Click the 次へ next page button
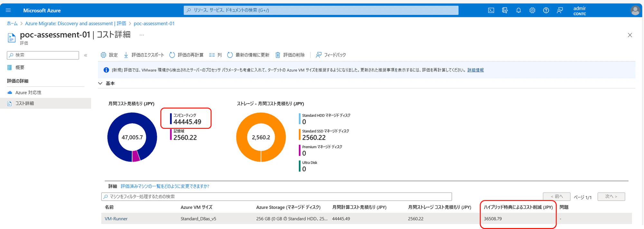Viewport: 644px width, 229px height. pyautogui.click(x=611, y=196)
